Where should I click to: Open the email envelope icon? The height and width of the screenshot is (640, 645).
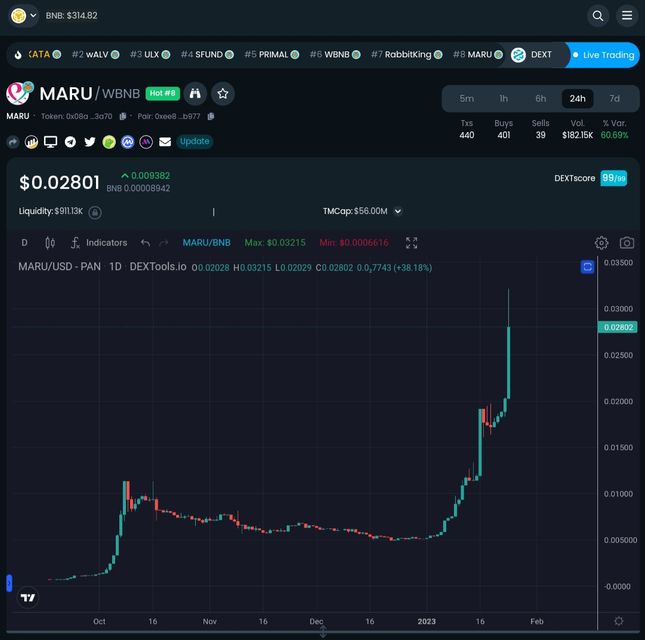pyautogui.click(x=165, y=142)
